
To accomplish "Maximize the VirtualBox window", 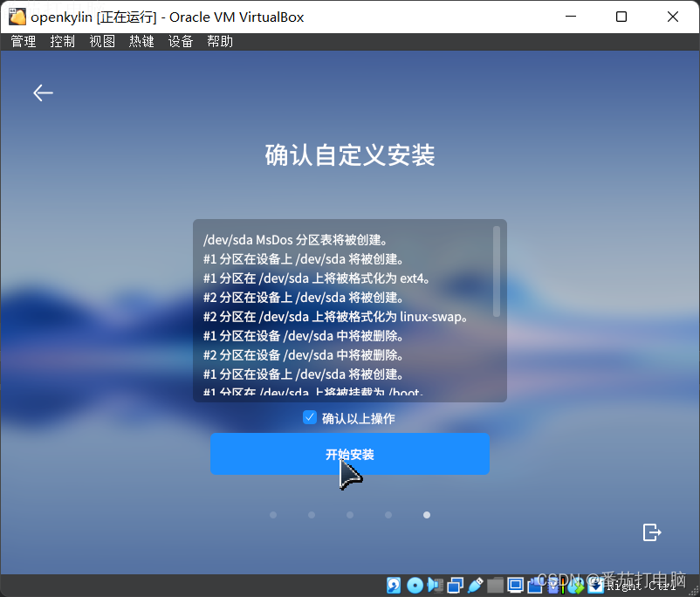I will tap(621, 17).
